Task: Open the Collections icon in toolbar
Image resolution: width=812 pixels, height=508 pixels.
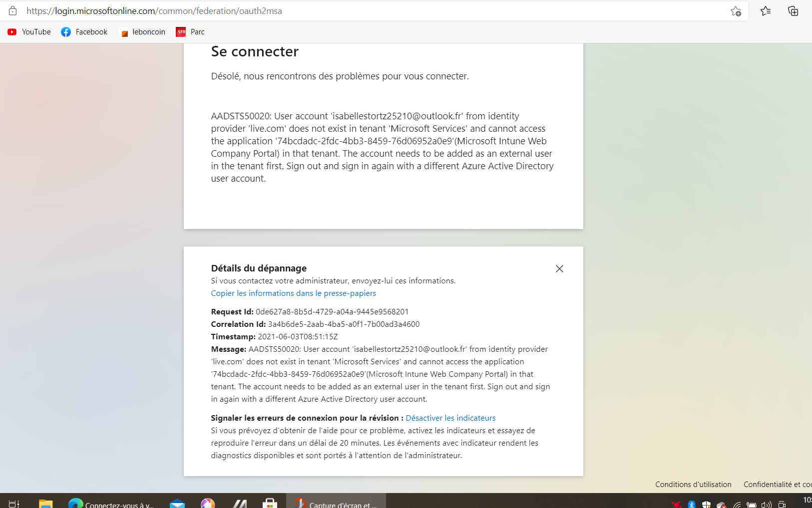Action: (793, 11)
